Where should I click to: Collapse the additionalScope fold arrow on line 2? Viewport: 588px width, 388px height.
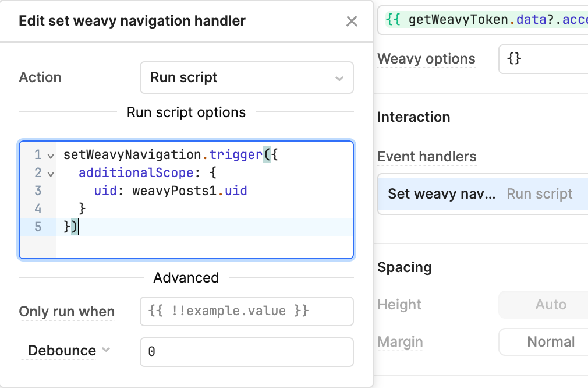51,174
